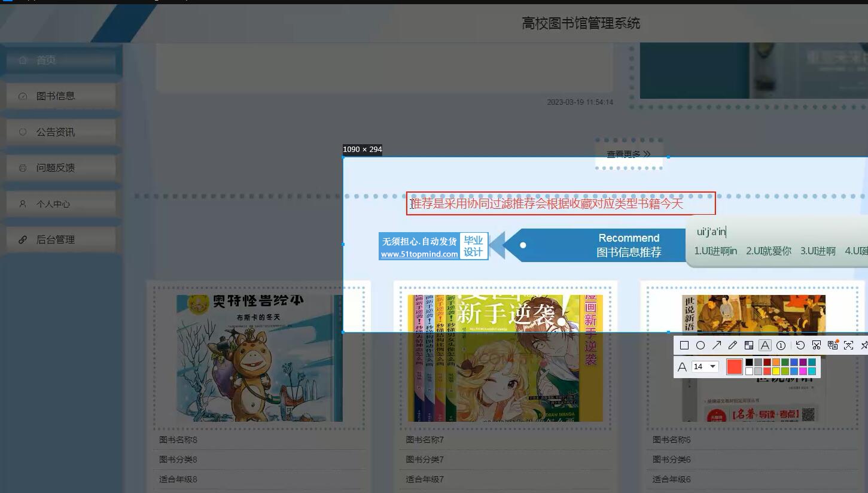
Task: Open the 首页 sidebar menu item
Action: tap(61, 60)
